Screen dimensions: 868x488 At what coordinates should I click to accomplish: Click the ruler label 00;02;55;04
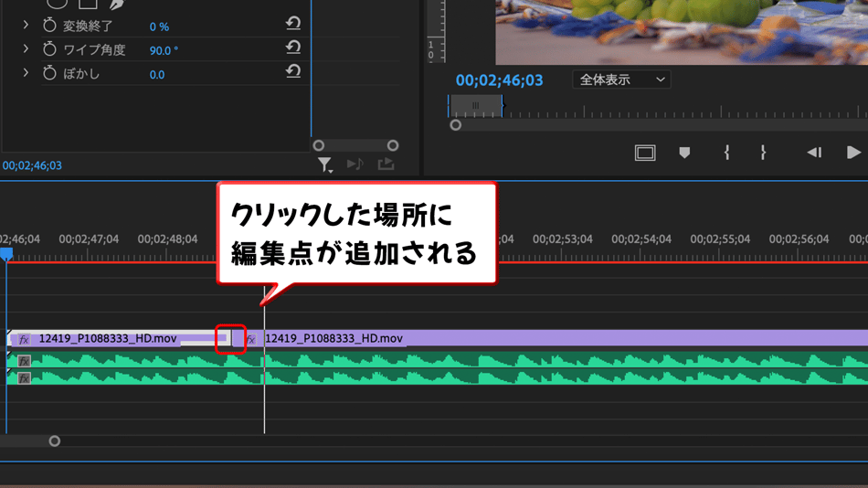tap(720, 239)
